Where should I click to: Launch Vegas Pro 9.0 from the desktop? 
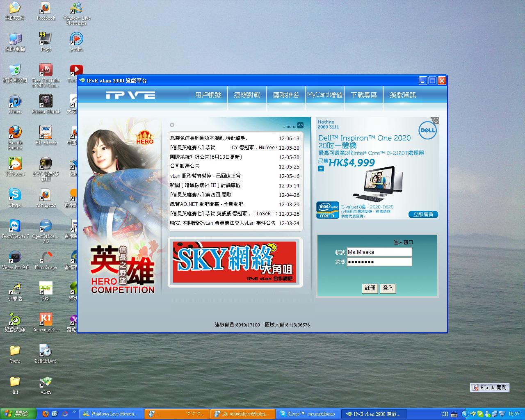pos(15,261)
